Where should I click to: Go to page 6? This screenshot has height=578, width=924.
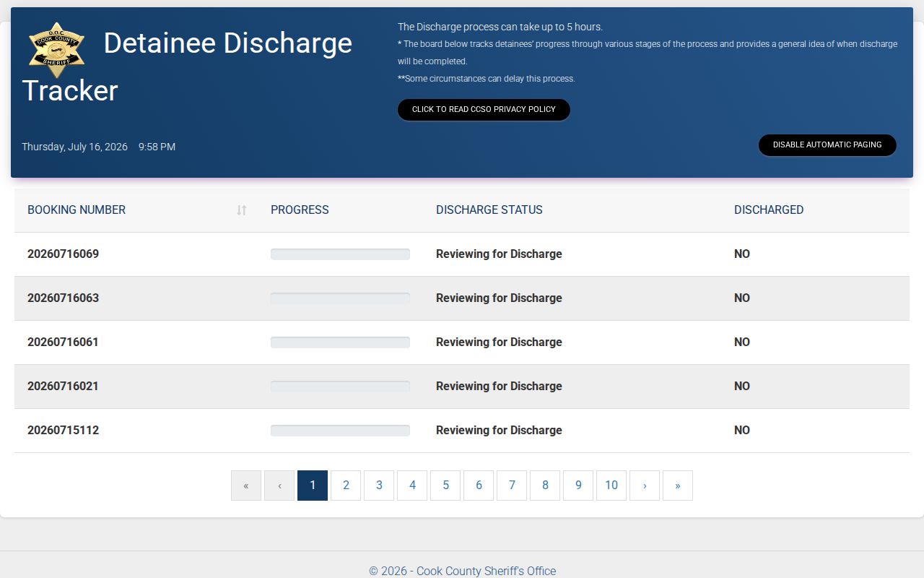pos(479,486)
